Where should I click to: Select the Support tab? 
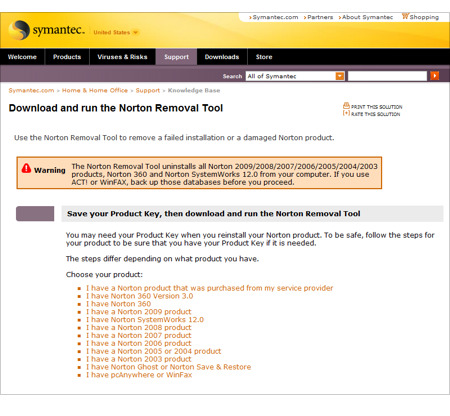176,57
